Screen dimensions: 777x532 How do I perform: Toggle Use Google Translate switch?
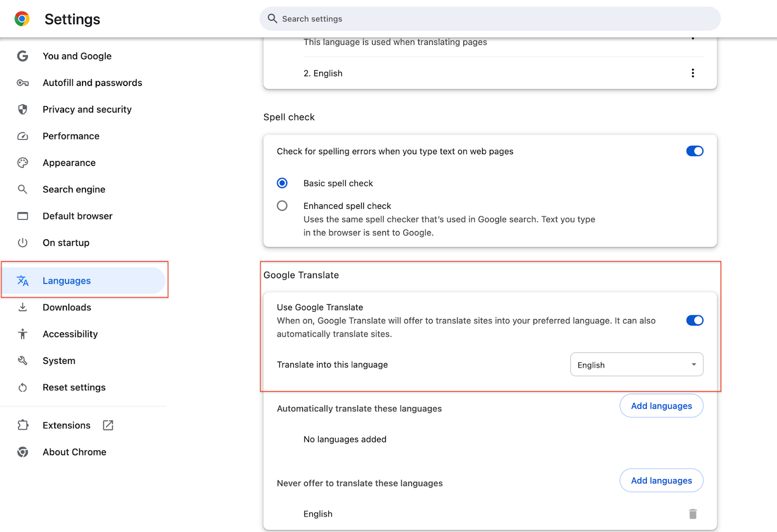(x=694, y=320)
